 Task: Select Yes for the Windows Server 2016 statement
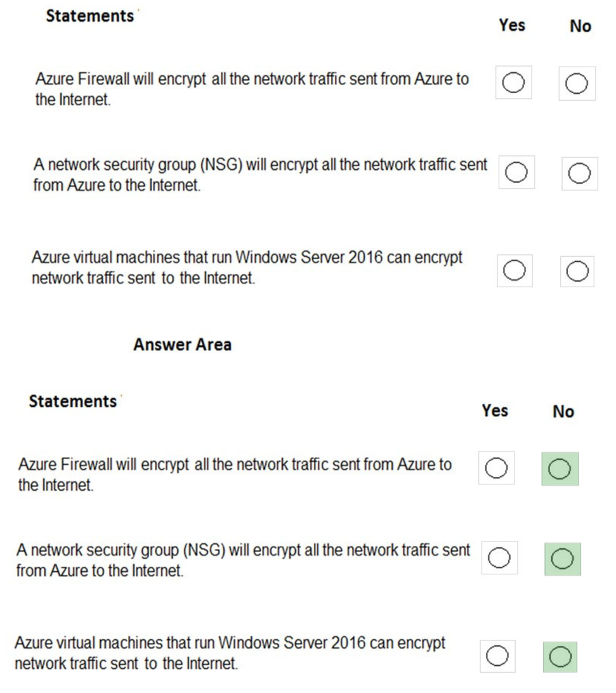[x=515, y=271]
